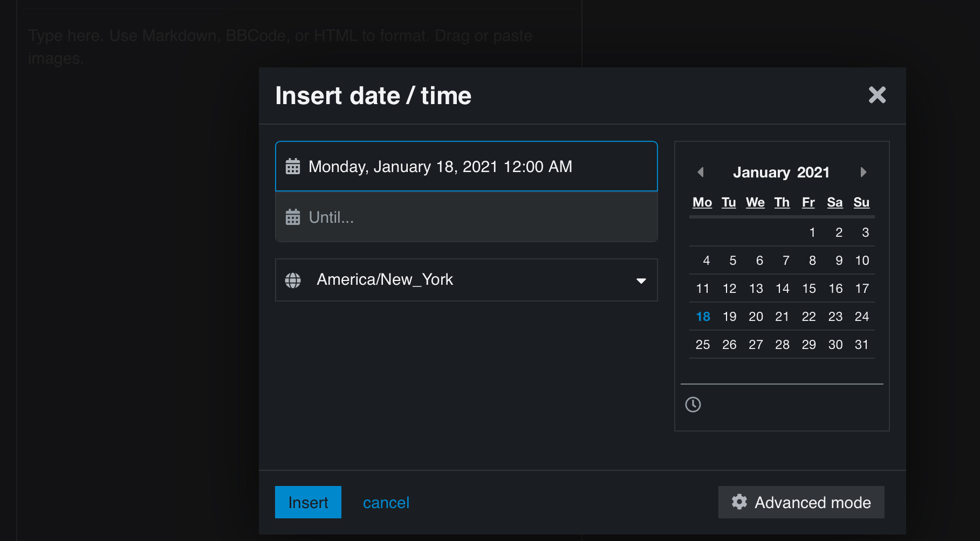
Task: Click the January 2021 month heading
Action: pyautogui.click(x=781, y=172)
